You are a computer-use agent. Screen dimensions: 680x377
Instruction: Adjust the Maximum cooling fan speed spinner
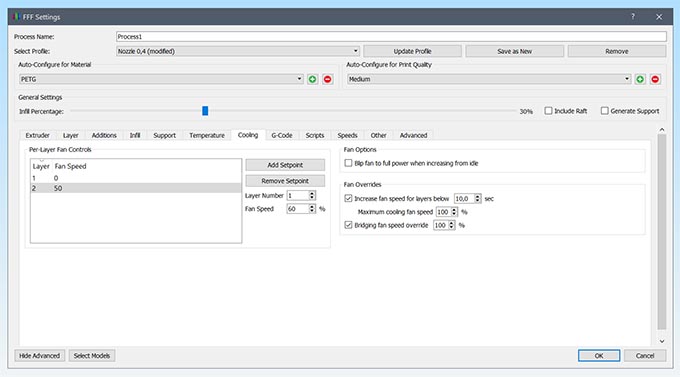click(454, 212)
